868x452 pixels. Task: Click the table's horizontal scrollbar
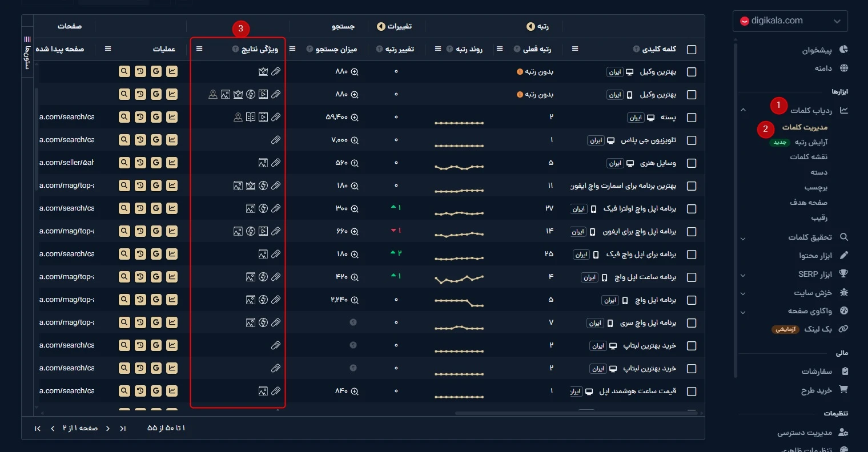tap(577, 413)
